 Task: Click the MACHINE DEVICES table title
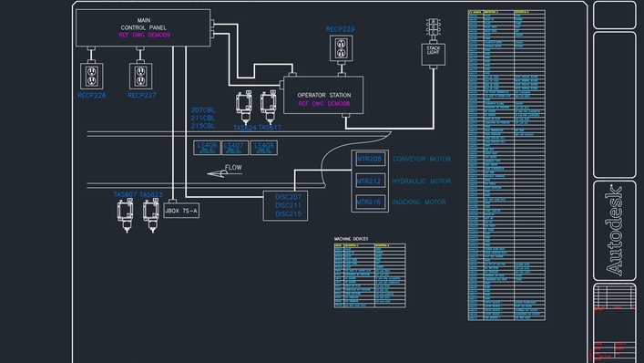(352, 239)
